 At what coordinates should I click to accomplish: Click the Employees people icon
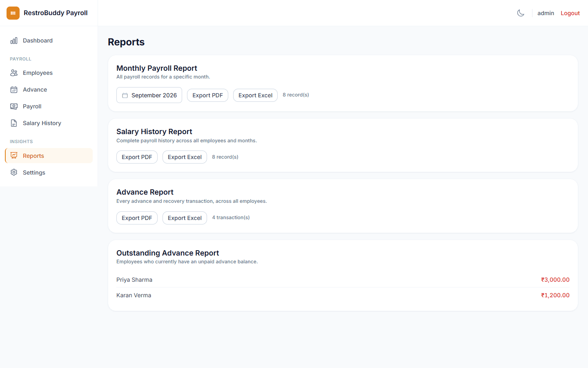coord(14,73)
